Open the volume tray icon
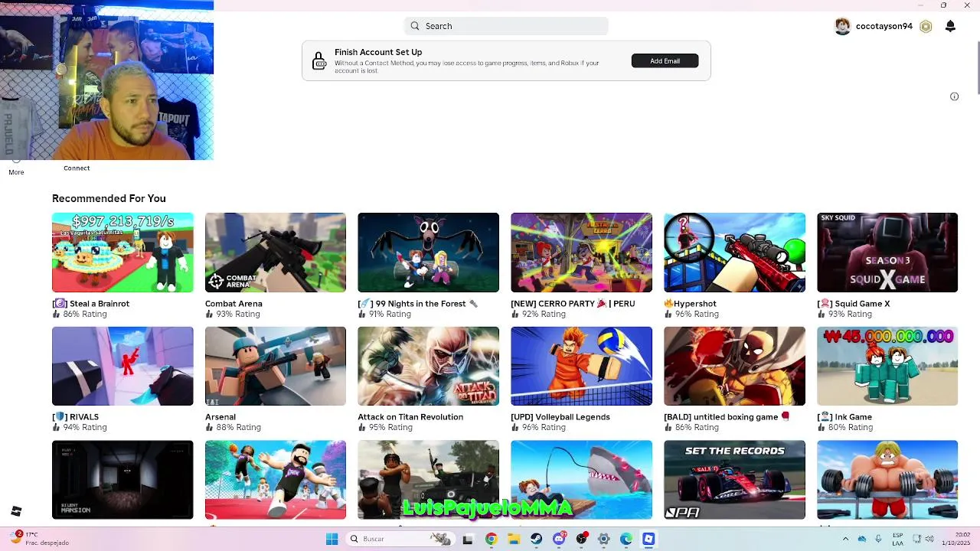980x551 pixels. tap(928, 539)
